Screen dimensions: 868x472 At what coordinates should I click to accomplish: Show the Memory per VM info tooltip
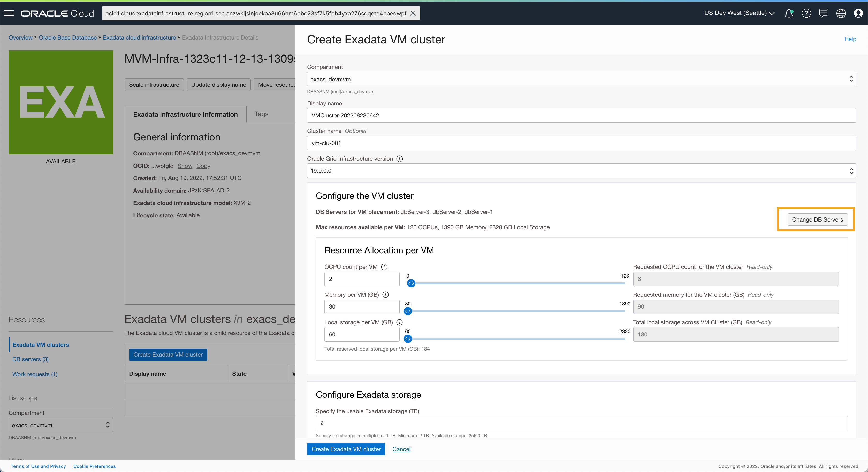pyautogui.click(x=385, y=295)
